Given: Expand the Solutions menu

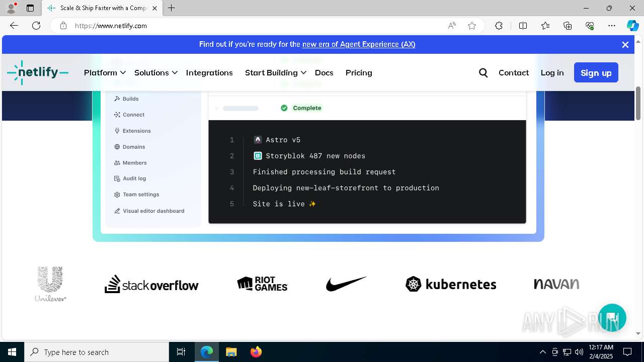Looking at the screenshot, I should tap(156, 73).
